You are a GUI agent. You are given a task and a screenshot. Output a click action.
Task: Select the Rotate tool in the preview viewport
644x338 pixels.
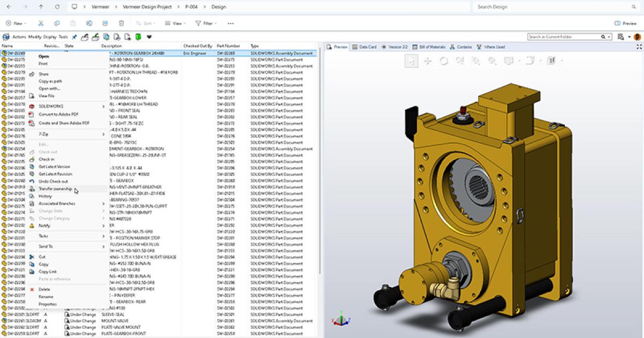click(444, 61)
